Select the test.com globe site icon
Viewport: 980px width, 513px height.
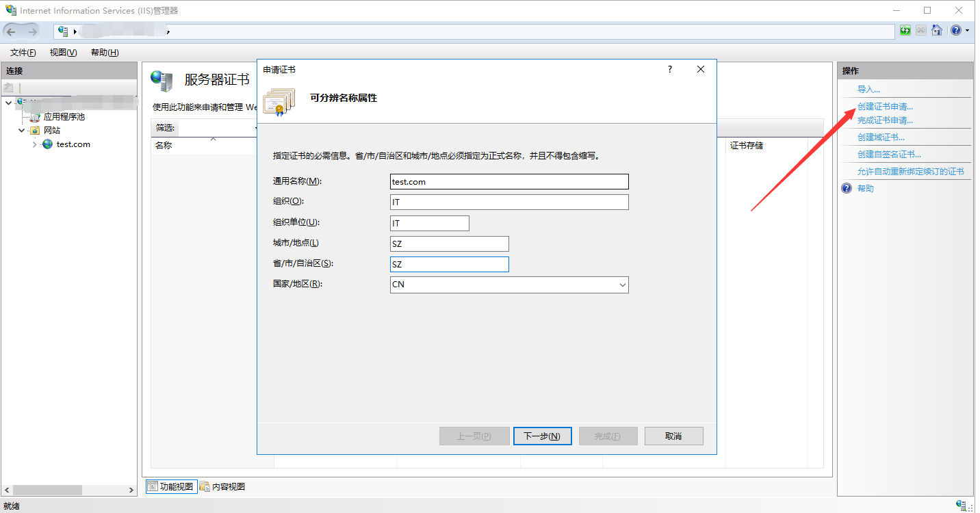pos(47,144)
